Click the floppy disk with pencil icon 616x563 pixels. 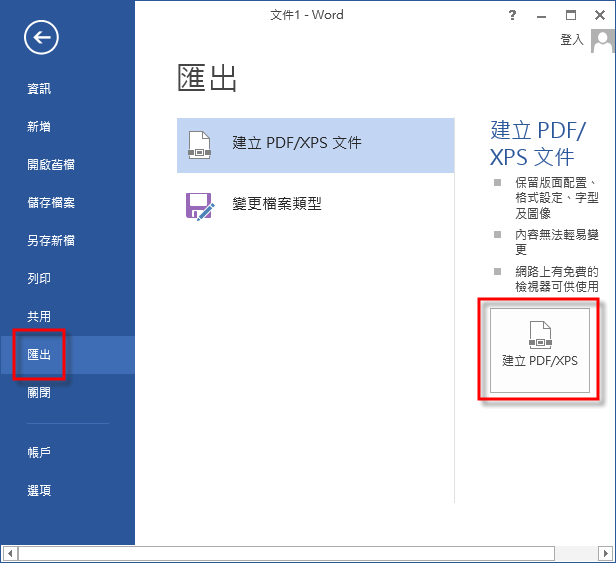pos(200,206)
